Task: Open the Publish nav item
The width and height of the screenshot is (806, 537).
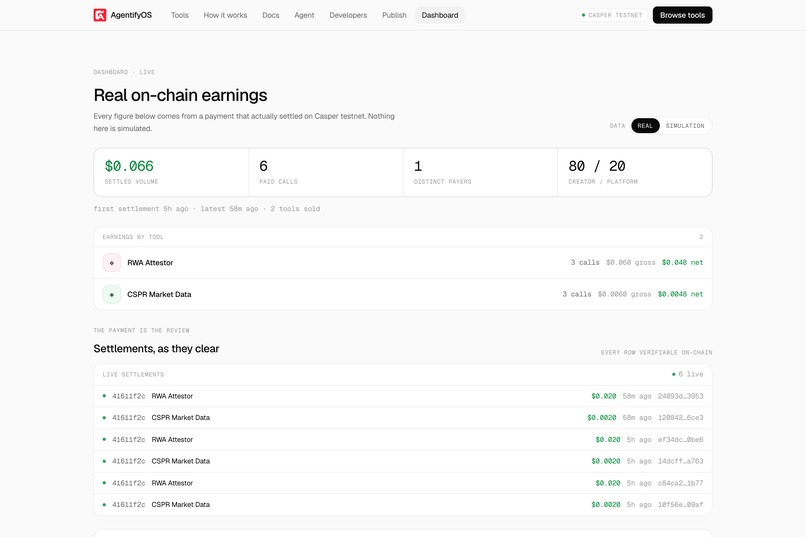Action: coord(394,15)
